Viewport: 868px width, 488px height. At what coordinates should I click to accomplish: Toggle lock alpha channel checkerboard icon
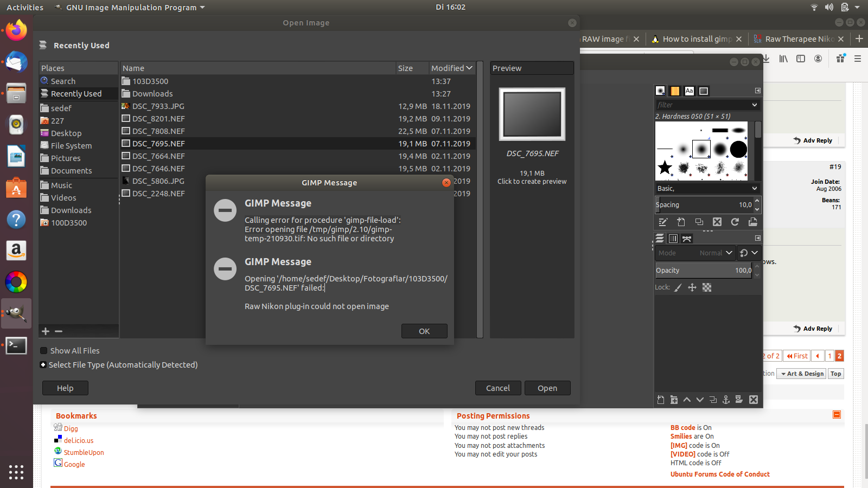click(707, 288)
